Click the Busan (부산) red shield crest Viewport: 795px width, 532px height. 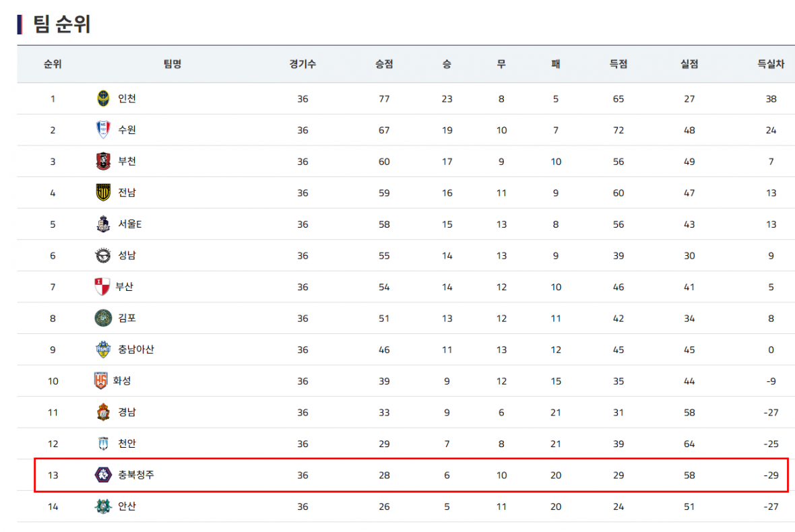tap(102, 287)
